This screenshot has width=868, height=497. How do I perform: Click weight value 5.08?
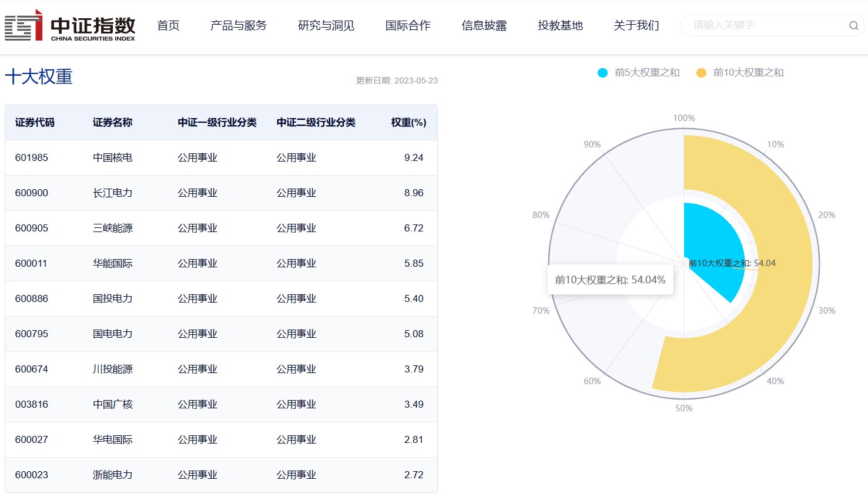(x=414, y=334)
